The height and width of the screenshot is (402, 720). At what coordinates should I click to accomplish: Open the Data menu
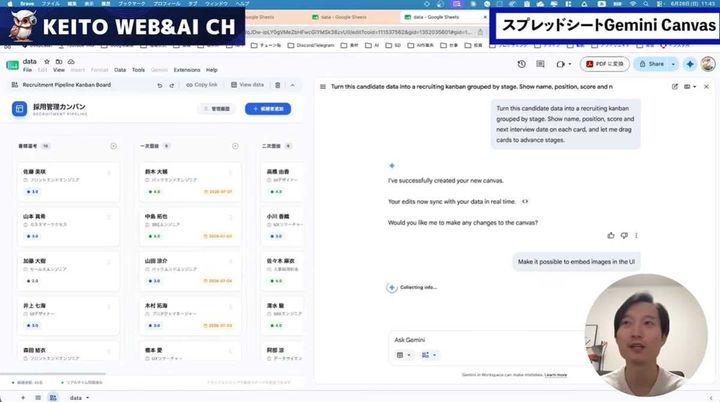pos(120,70)
